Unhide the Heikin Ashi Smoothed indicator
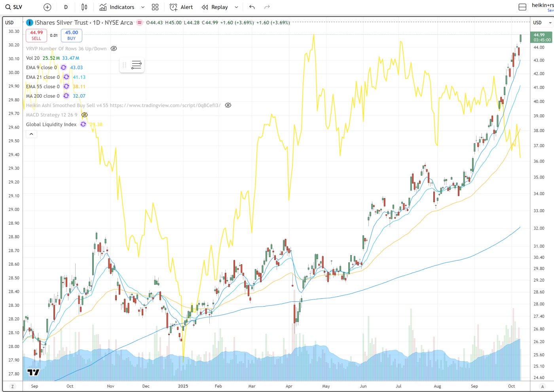 (x=228, y=105)
